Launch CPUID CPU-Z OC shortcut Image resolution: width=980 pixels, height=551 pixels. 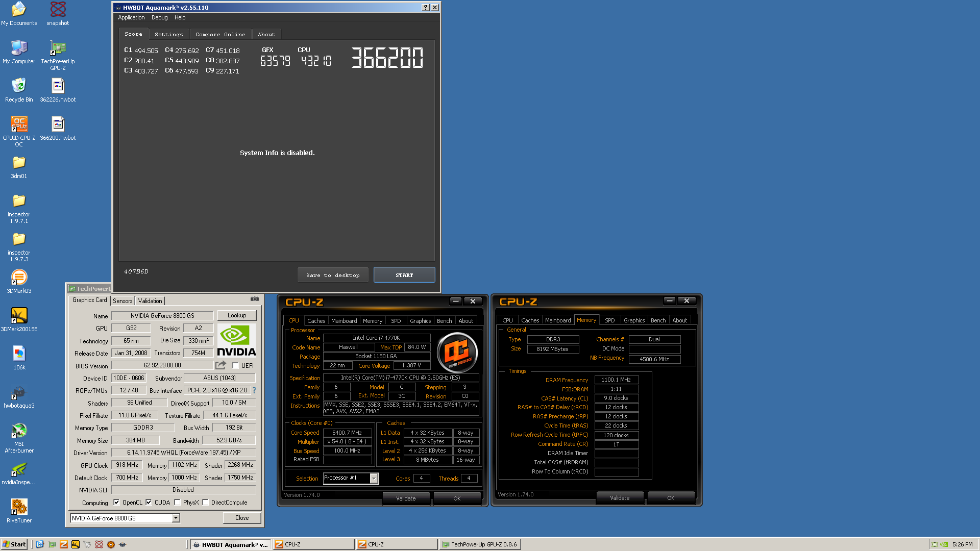(19, 124)
